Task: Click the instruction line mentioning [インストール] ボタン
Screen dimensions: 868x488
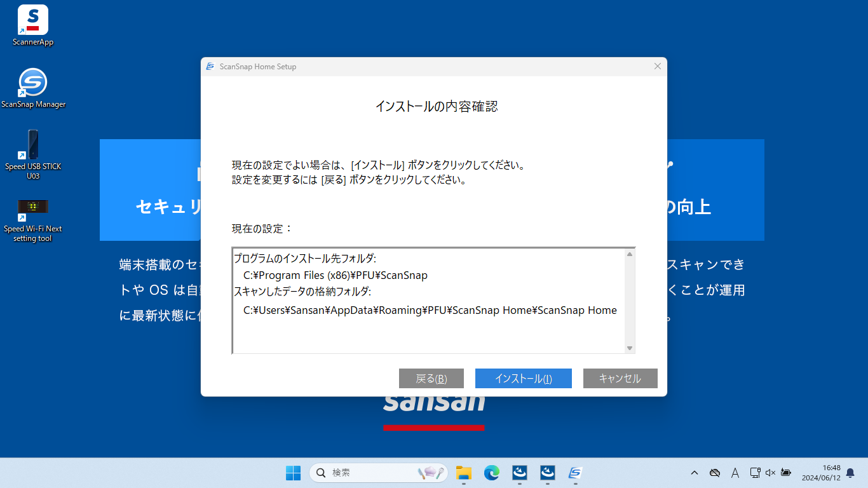Action: (x=378, y=166)
